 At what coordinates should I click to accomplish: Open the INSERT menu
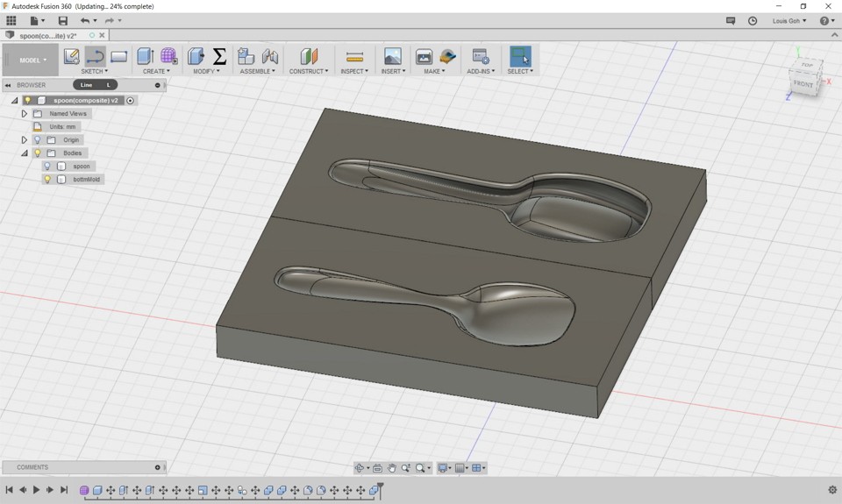pyautogui.click(x=393, y=71)
